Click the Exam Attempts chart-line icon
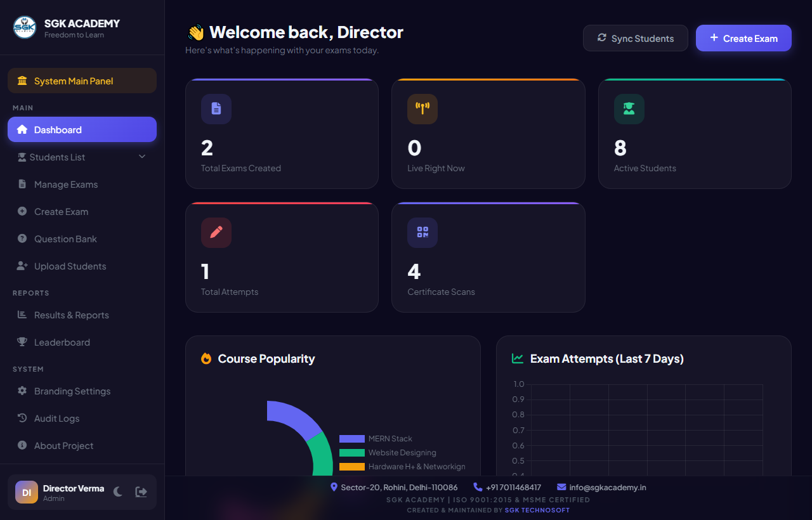 click(518, 358)
